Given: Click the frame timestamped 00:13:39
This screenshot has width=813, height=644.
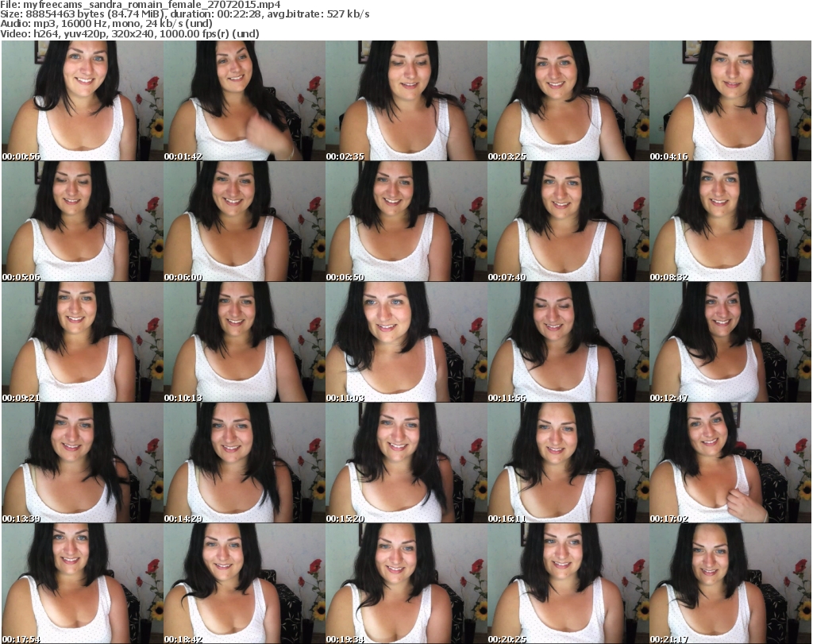Looking at the screenshot, I should point(83,463).
